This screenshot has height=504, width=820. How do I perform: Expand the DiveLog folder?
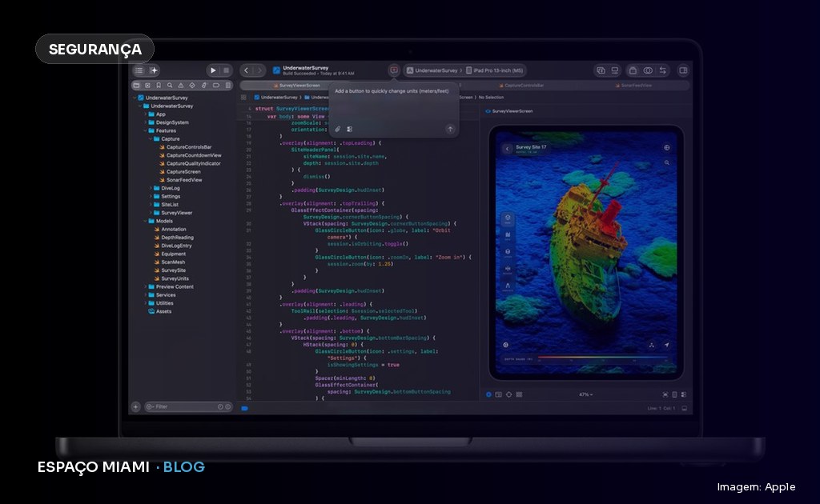(151, 188)
